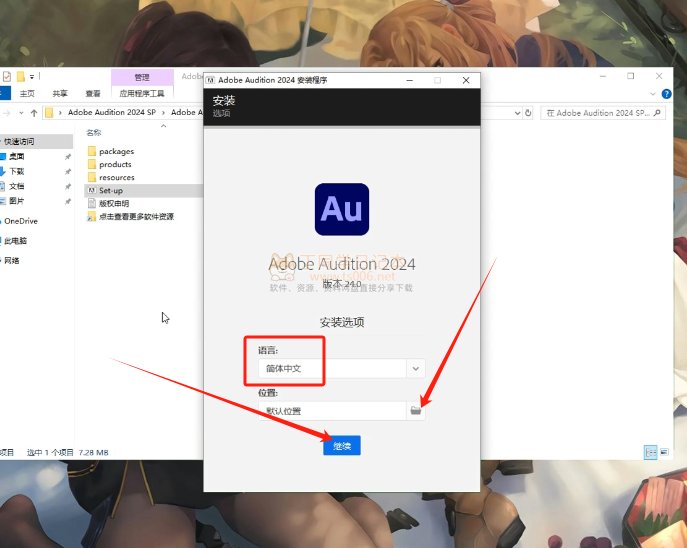Unpin 下载 using its pin icon

coord(68,172)
